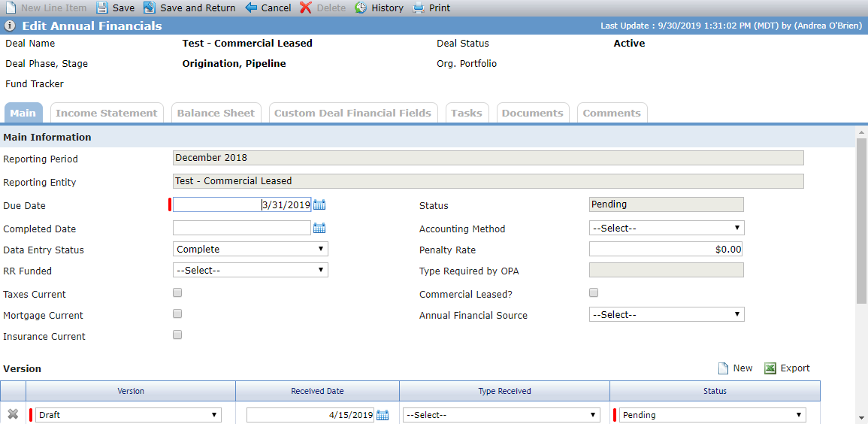Click the Save and Return icon
This screenshot has width=868, height=424.
click(149, 8)
